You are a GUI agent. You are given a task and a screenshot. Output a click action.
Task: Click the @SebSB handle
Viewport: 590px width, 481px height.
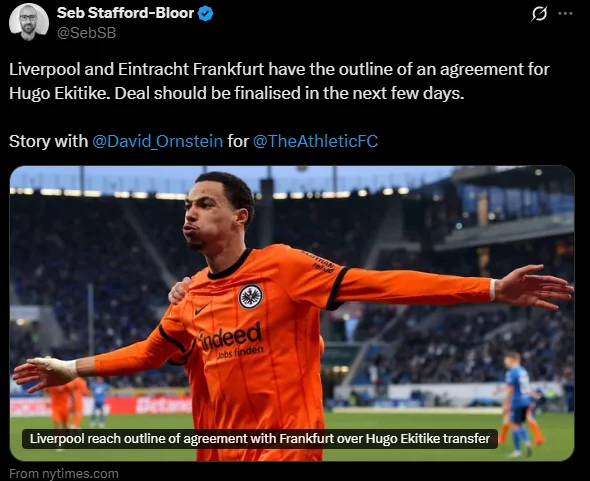point(87,33)
